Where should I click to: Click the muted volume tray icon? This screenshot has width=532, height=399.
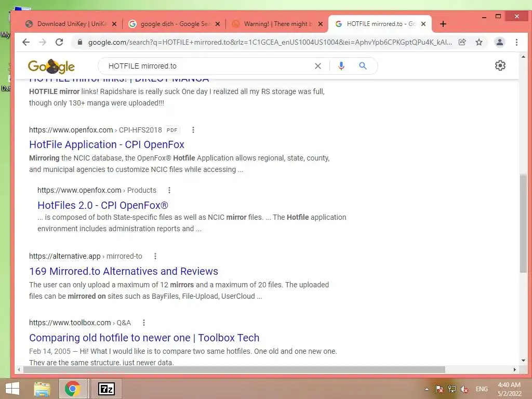464,389
